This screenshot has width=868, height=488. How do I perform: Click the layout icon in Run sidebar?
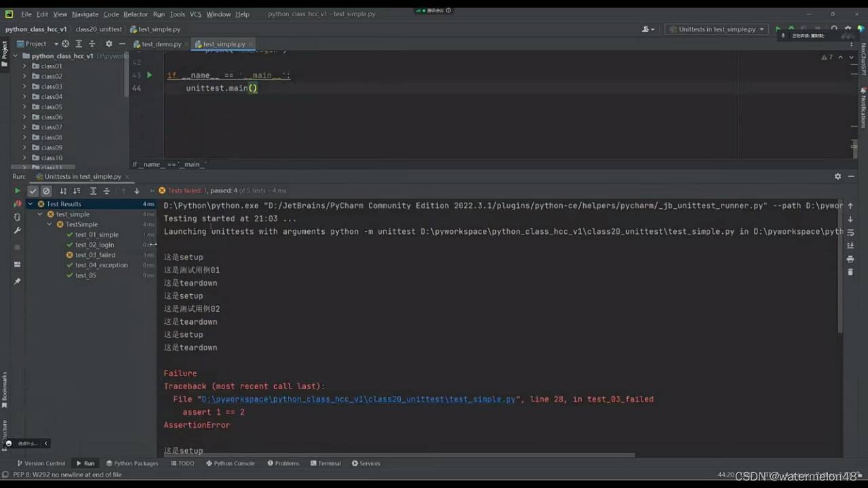click(18, 264)
